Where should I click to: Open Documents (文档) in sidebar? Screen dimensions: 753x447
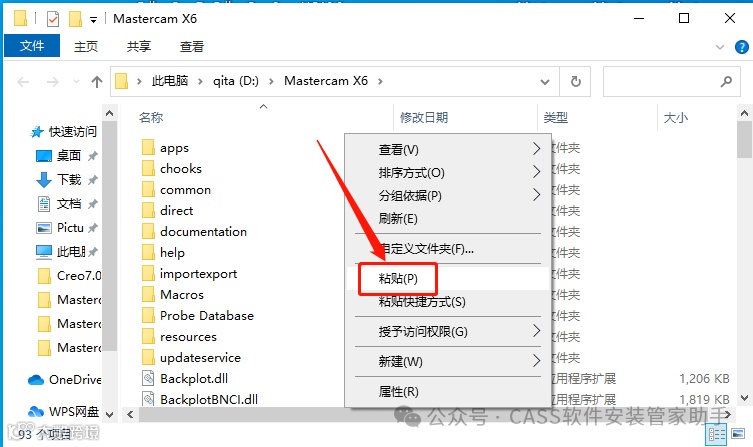coord(67,204)
